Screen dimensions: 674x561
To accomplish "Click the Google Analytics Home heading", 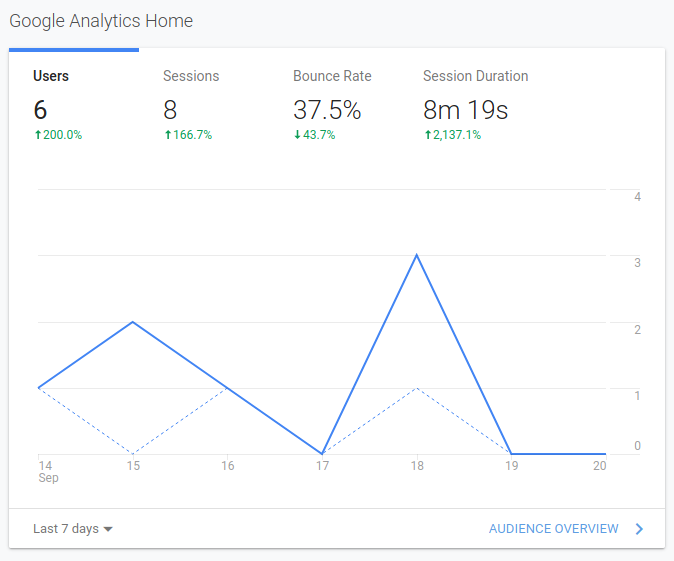I will (x=101, y=21).
